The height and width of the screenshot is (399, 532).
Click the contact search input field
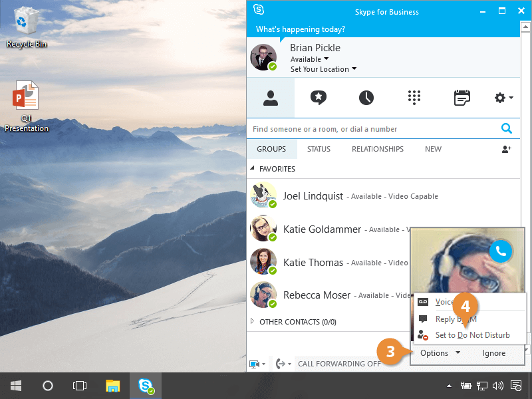[x=372, y=129]
